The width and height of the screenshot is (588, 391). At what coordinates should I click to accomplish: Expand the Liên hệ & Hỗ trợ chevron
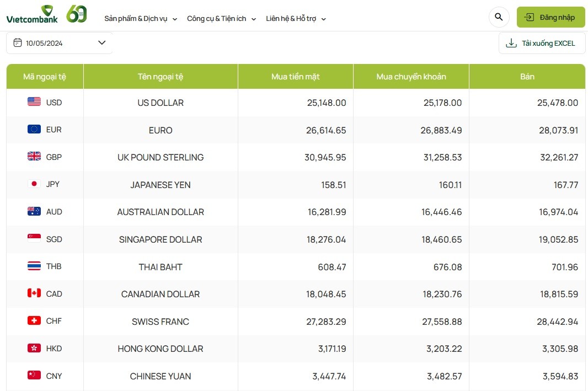[x=323, y=19]
